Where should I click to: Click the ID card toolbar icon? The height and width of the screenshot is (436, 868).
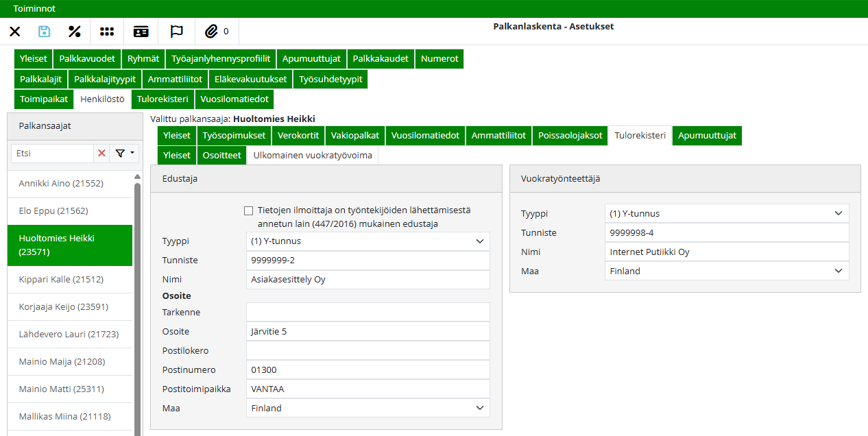pos(141,32)
